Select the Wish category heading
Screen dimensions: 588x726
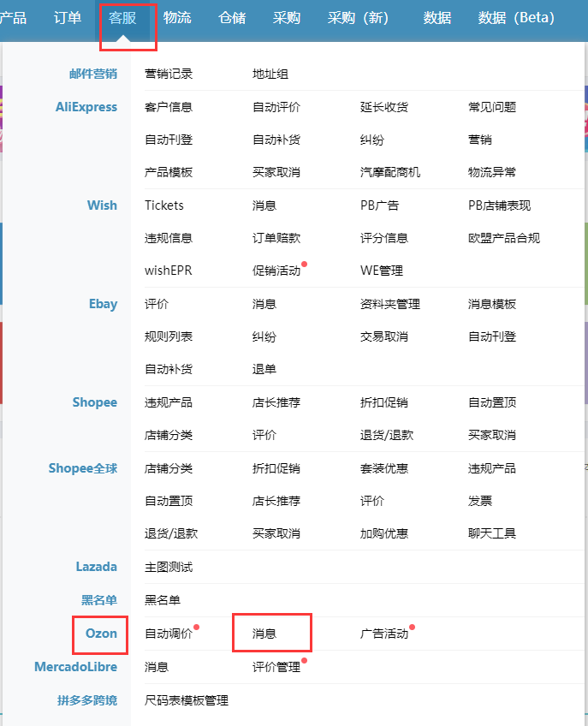click(x=102, y=205)
